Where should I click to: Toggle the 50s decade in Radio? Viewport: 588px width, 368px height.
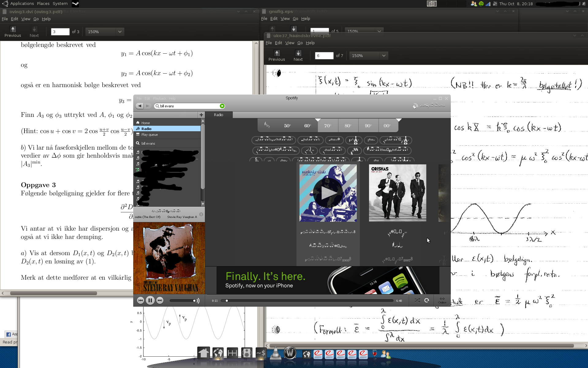pyautogui.click(x=287, y=126)
